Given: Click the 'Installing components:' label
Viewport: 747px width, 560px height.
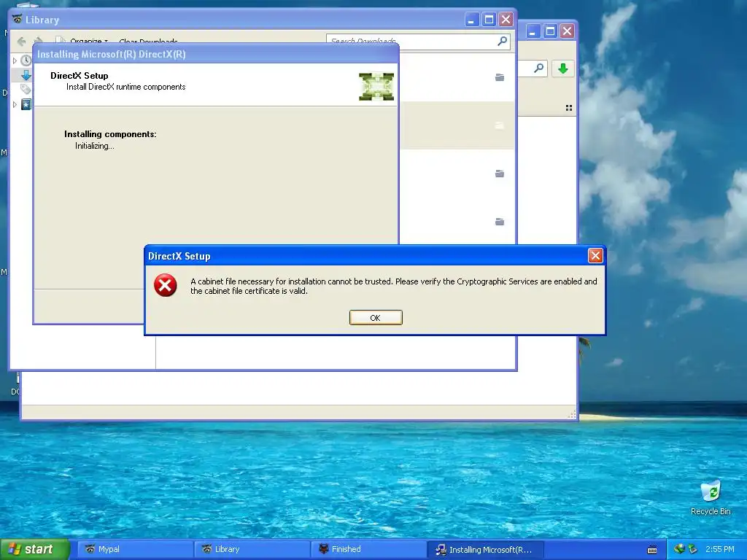Looking at the screenshot, I should pos(110,134).
